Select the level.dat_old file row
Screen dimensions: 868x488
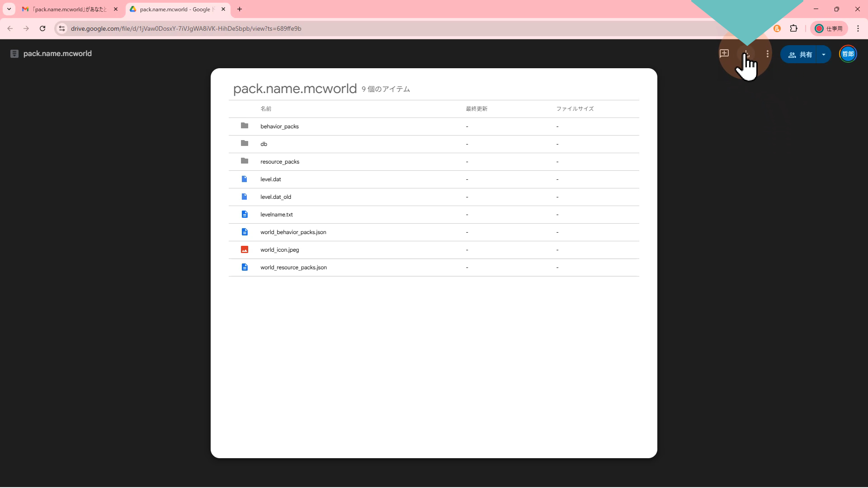coord(276,197)
